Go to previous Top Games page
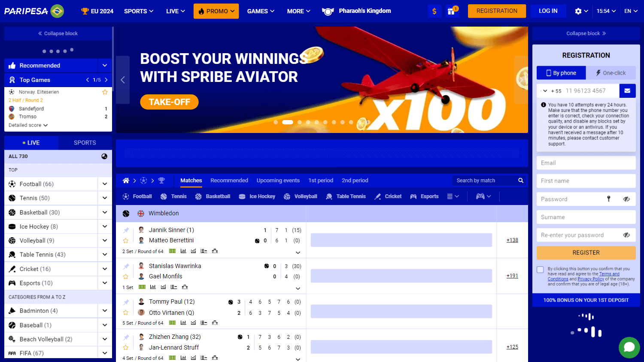644x362 pixels. (x=88, y=80)
